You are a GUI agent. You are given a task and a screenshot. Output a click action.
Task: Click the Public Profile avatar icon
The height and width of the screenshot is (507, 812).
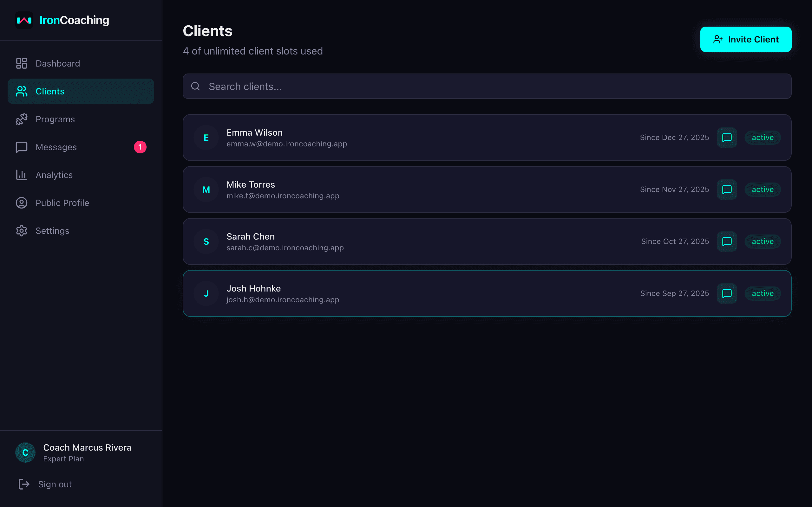pos(22,202)
